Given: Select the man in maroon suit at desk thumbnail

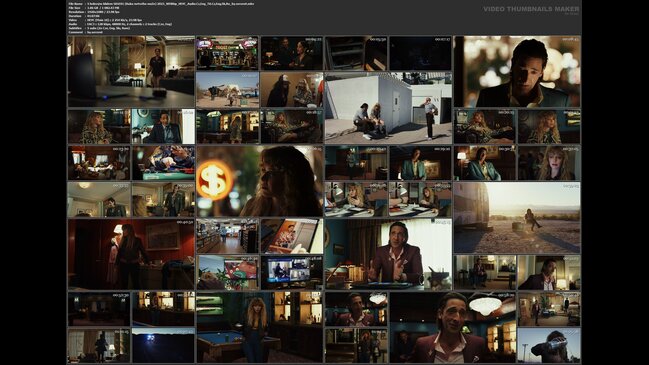Looking at the screenshot, I should [x=388, y=254].
